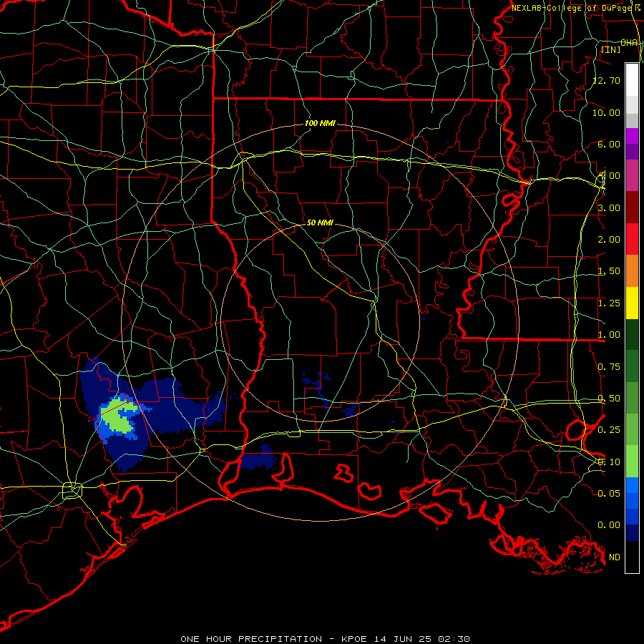The image size is (644, 644).
Task: Click the "3.00" legend value
Action: pyautogui.click(x=609, y=208)
